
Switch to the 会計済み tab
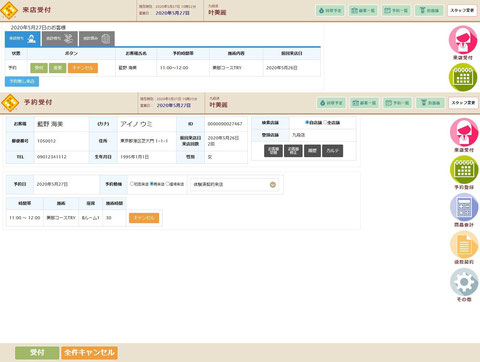tap(97, 39)
